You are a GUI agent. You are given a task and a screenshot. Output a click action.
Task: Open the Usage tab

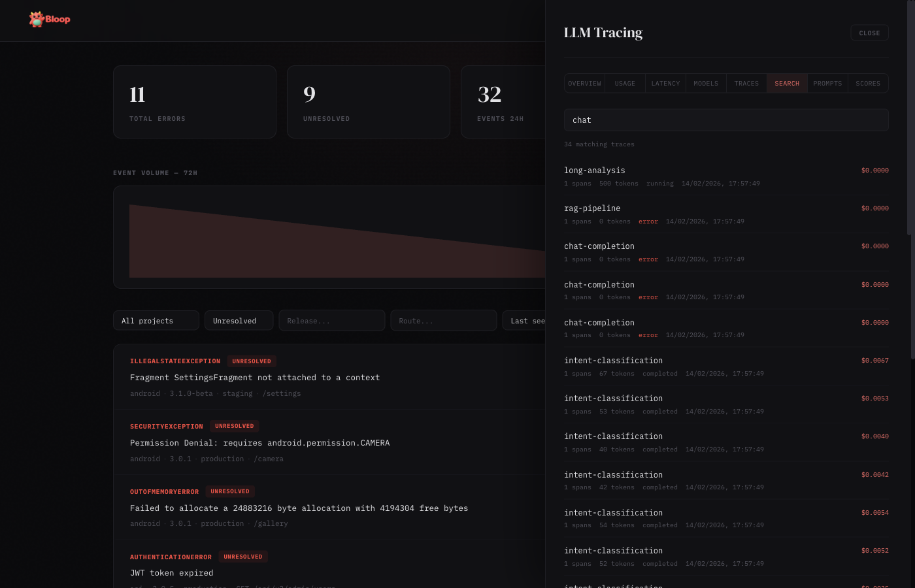click(625, 84)
